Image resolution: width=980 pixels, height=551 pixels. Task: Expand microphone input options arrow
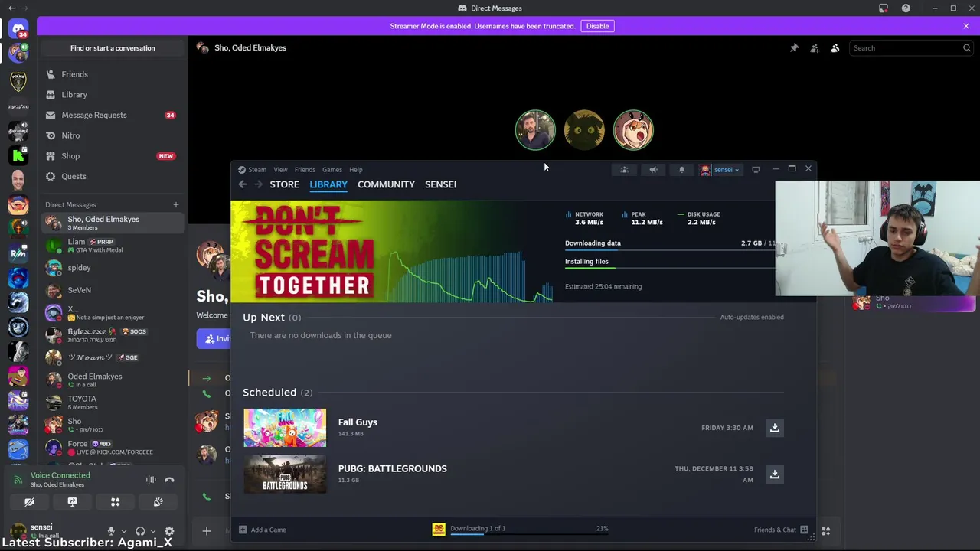click(124, 531)
